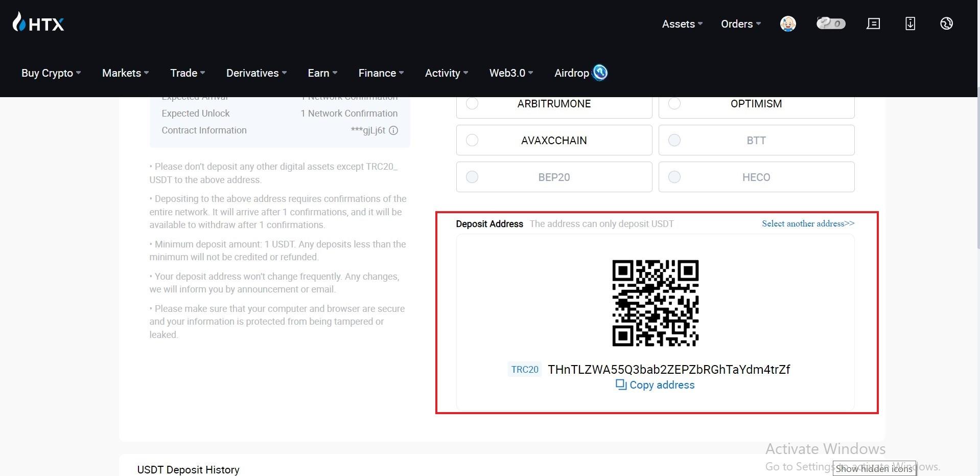Click 'The address can only deposit USDT' text
The width and height of the screenshot is (980, 476).
601,224
